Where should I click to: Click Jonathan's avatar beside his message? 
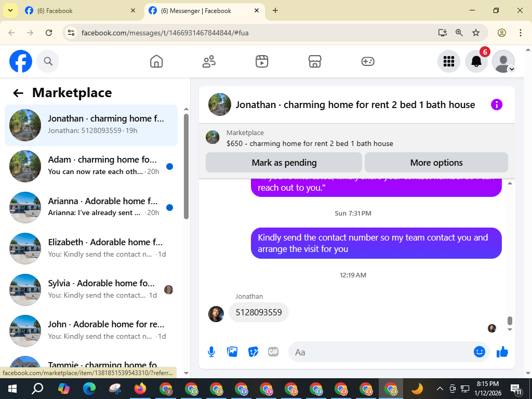coord(216,314)
